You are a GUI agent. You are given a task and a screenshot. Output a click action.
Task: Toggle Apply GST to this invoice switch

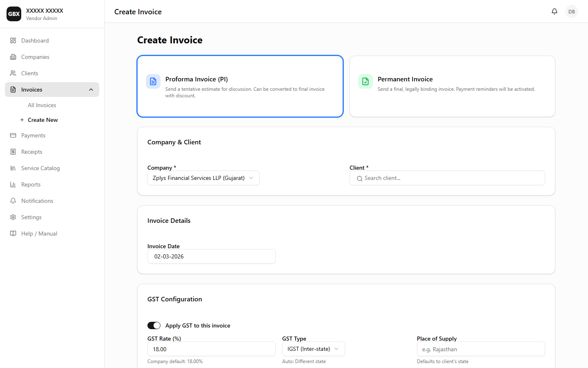pos(154,325)
